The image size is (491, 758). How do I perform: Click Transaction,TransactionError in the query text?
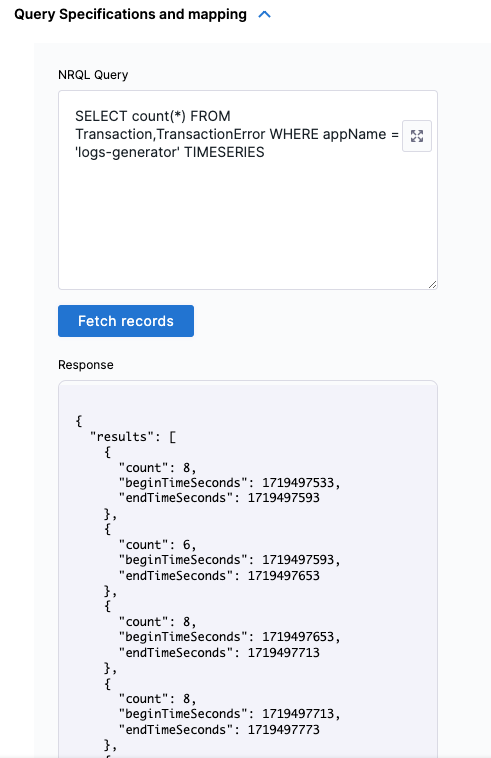click(x=170, y=134)
